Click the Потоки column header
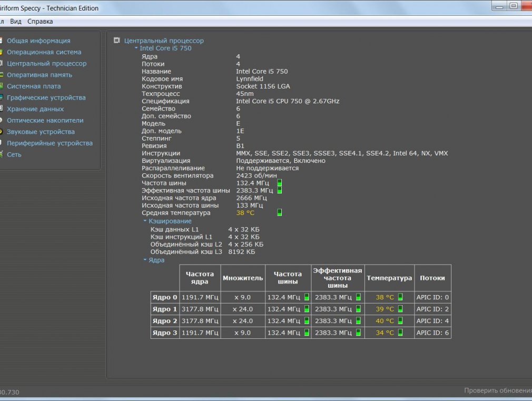 point(432,278)
